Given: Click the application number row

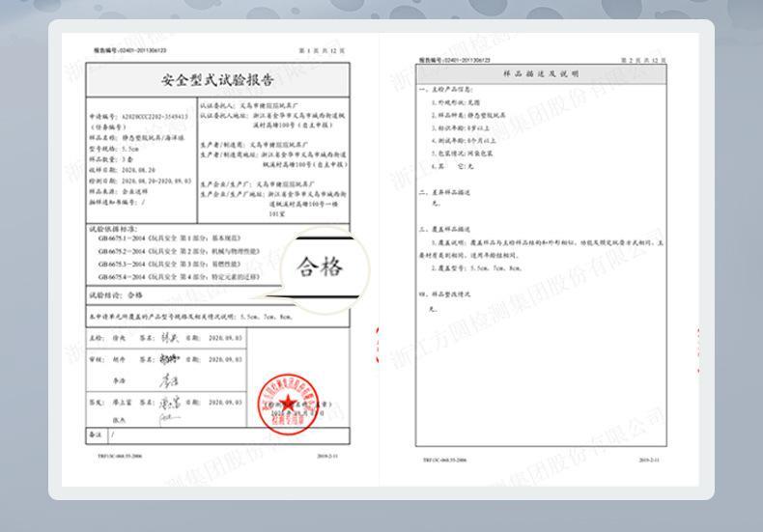Looking at the screenshot, I should 139,117.
